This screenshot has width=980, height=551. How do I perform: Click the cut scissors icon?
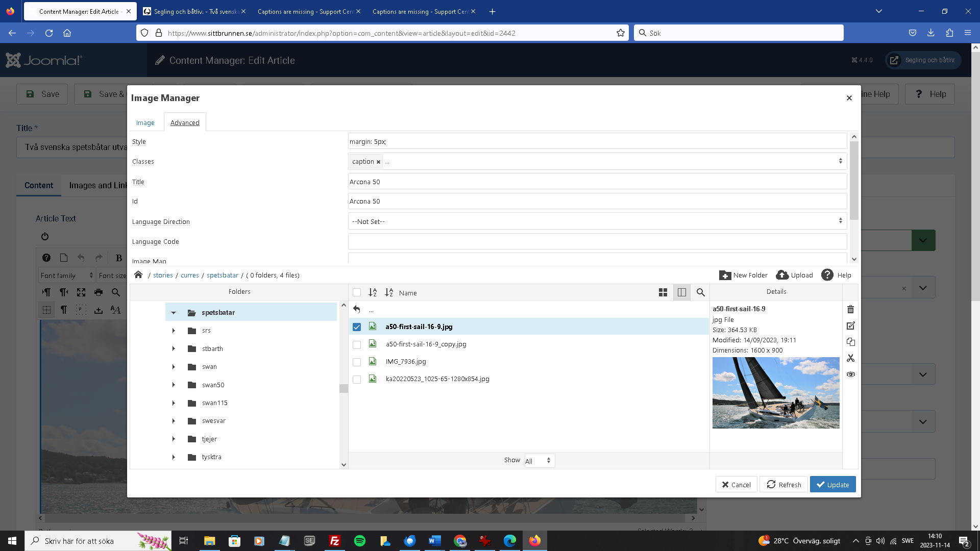point(850,358)
